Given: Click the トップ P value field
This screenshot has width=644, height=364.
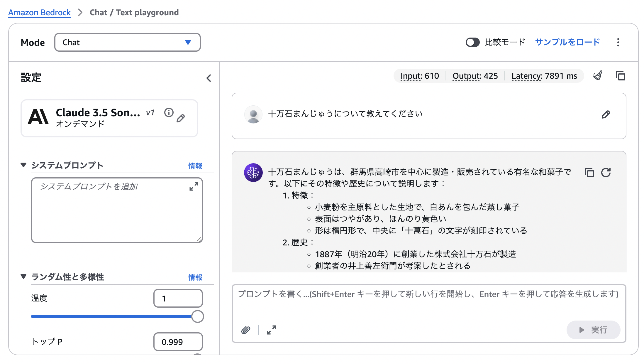Looking at the screenshot, I should click(x=178, y=342).
